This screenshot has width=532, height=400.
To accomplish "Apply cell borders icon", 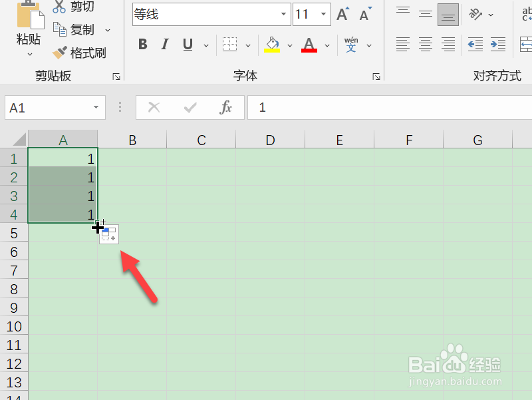I will click(229, 45).
